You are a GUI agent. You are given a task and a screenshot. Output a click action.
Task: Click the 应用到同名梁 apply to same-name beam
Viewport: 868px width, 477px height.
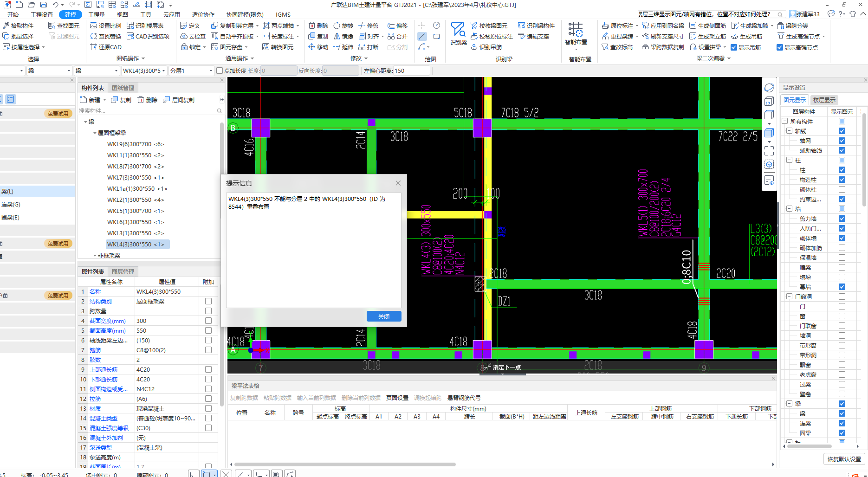(x=663, y=26)
